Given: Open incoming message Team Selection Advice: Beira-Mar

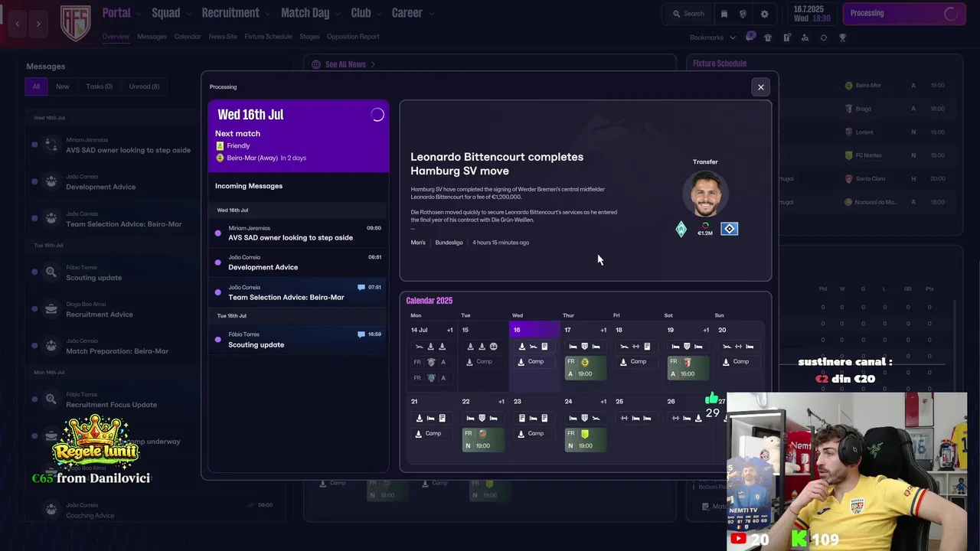Looking at the screenshot, I should [x=299, y=292].
